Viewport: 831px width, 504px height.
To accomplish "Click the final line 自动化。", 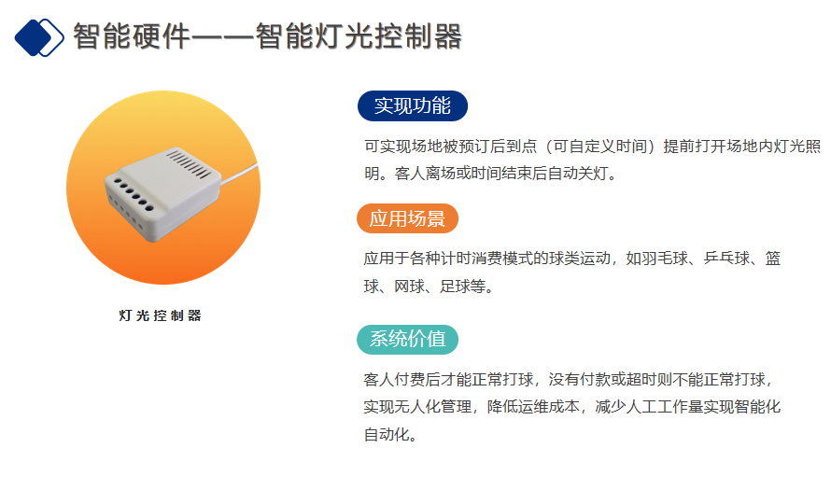I will tap(390, 435).
